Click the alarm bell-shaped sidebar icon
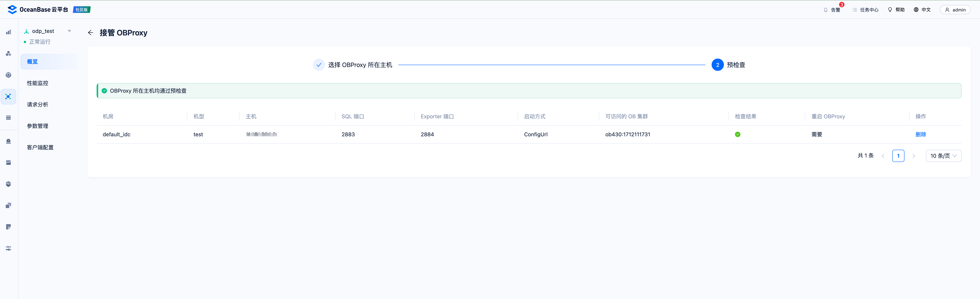 [8, 141]
